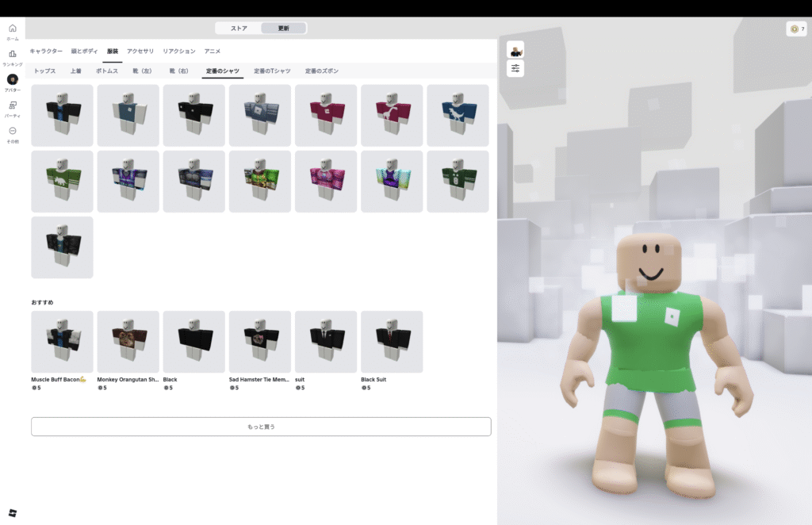Click the Monkey Orangutan shirt thumbnail

pos(128,342)
